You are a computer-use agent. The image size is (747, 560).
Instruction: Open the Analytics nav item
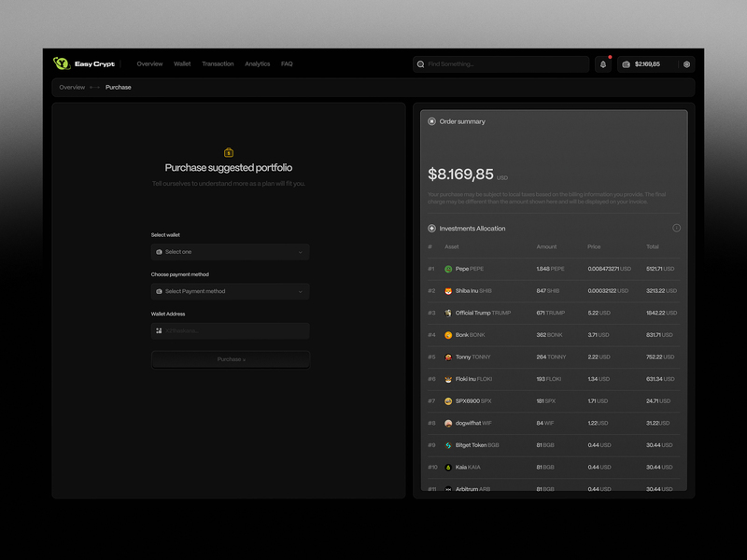point(258,63)
